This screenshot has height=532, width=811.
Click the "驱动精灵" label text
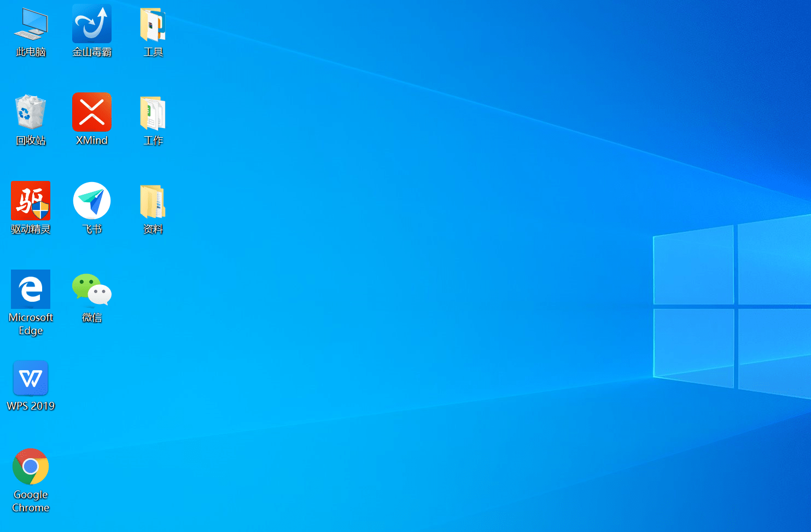31,229
